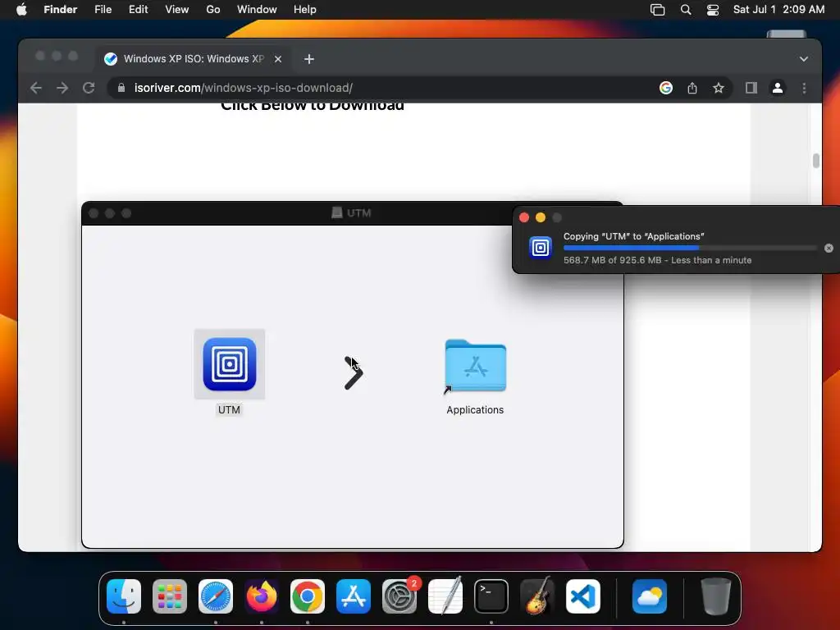Screen dimensions: 840x630
Task: Toggle Chrome side panel
Action: (x=751, y=88)
